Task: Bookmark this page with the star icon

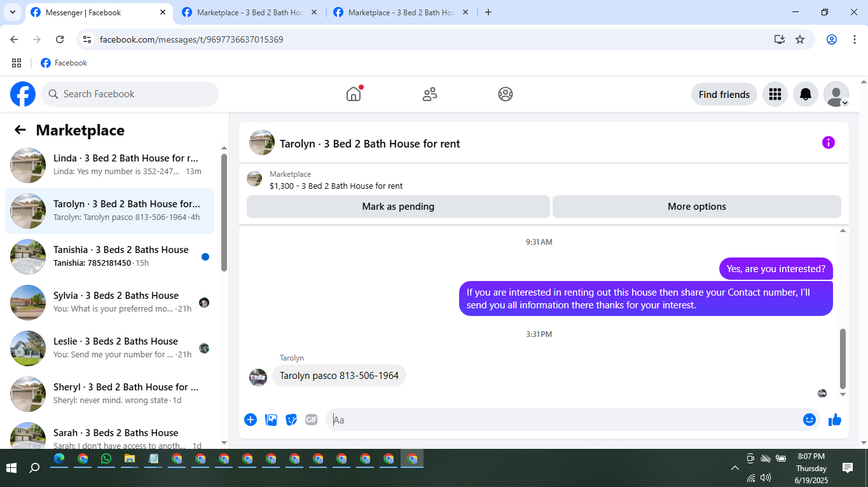Action: coord(800,39)
